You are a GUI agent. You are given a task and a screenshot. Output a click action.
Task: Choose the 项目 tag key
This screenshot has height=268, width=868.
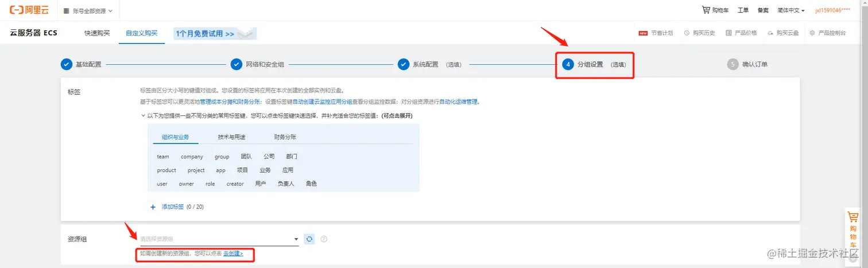coord(243,170)
